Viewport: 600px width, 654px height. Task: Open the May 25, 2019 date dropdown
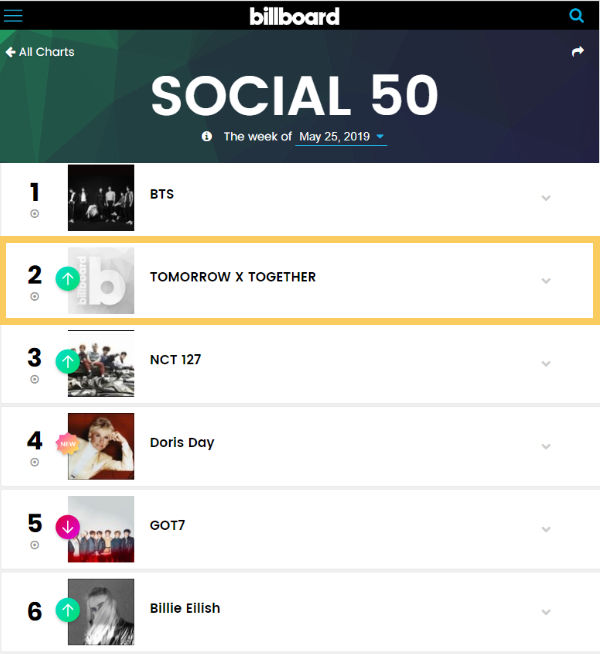[340, 136]
